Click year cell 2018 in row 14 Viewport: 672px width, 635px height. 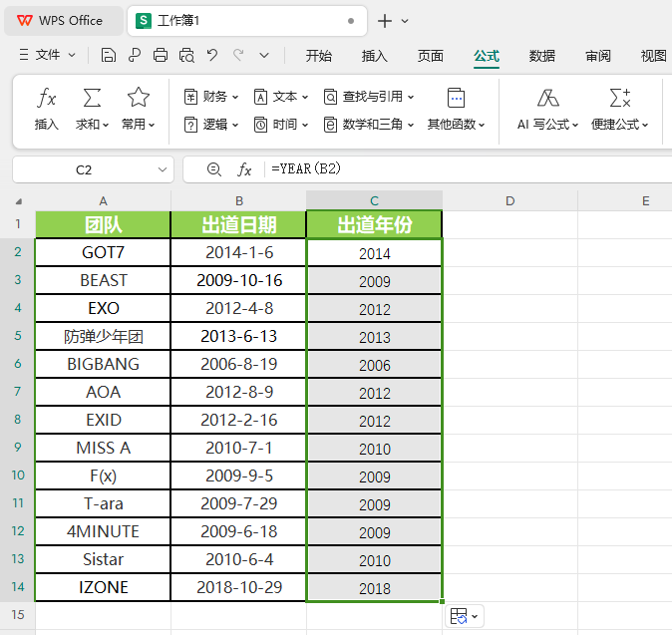click(x=375, y=587)
